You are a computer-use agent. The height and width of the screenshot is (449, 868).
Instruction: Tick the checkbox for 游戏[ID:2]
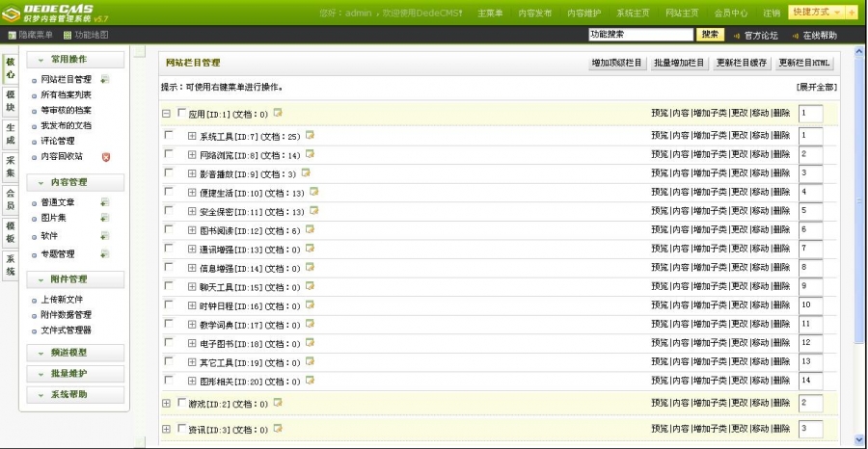[181, 403]
